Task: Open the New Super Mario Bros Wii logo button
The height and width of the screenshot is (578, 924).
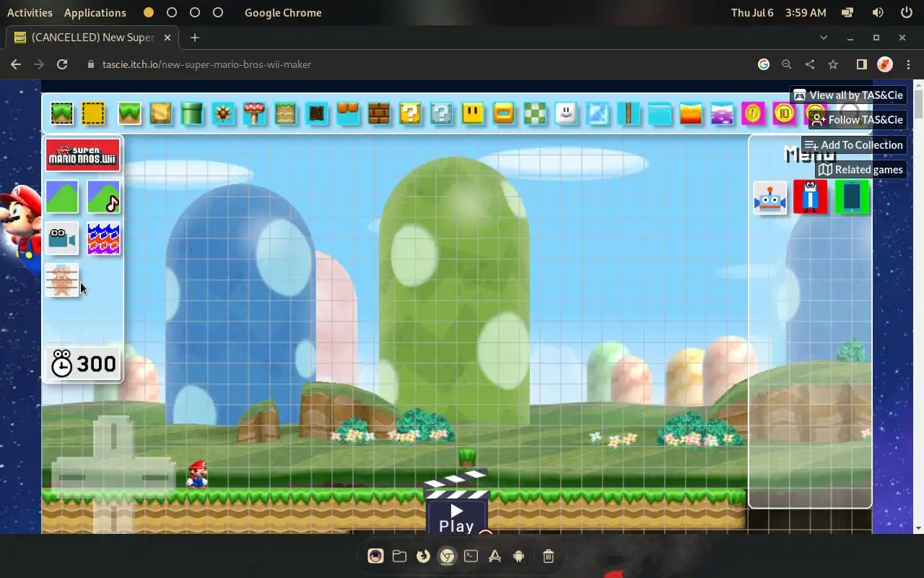Action: [83, 155]
